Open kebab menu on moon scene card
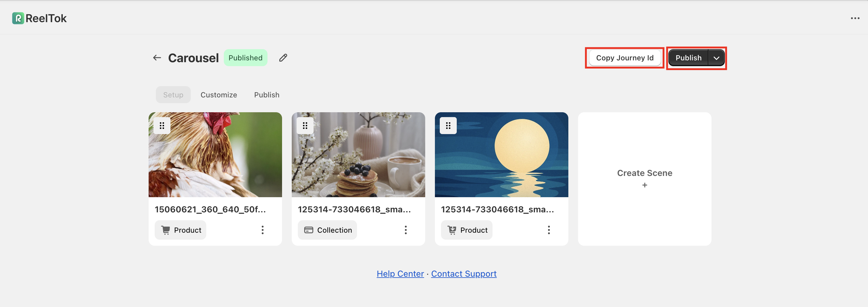 point(549,230)
